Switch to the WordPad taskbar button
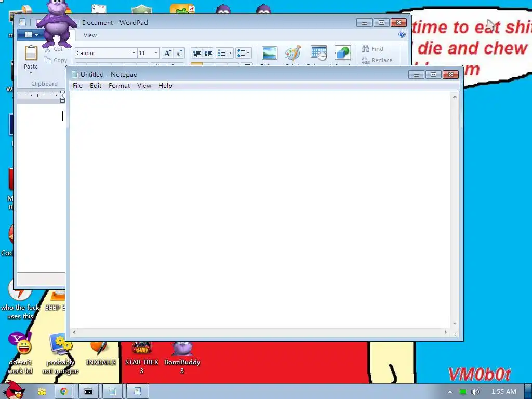This screenshot has width=532, height=399. (137, 392)
